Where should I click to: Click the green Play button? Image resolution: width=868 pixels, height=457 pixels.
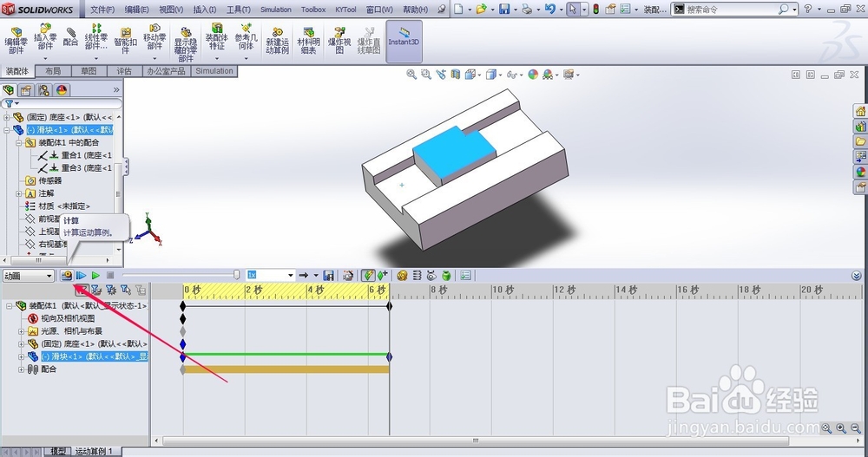click(x=95, y=275)
